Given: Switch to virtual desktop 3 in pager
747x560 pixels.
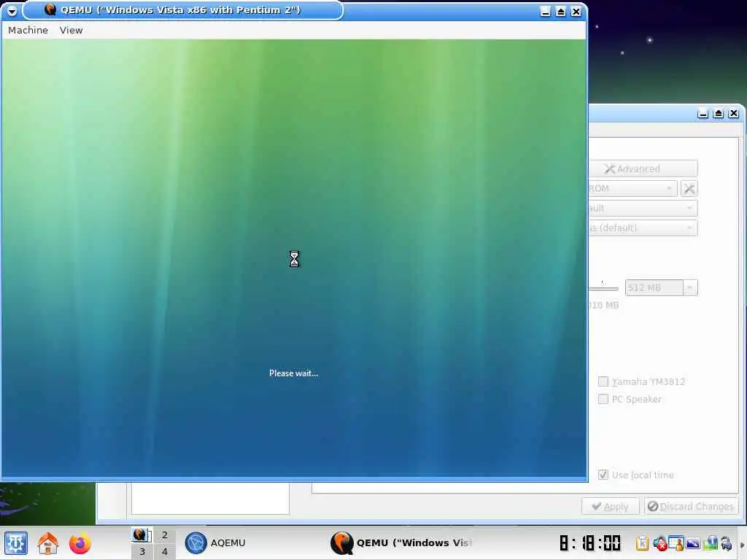Looking at the screenshot, I should pos(142,551).
